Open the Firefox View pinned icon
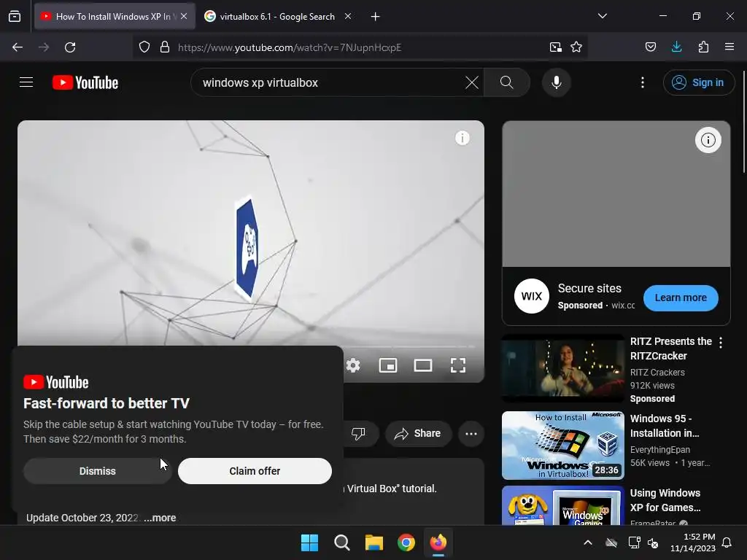 coord(15,17)
